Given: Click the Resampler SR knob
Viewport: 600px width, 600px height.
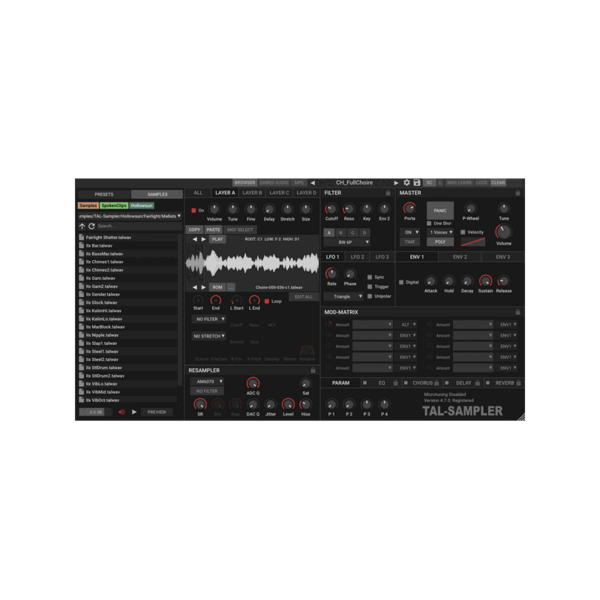Looking at the screenshot, I should (x=200, y=404).
